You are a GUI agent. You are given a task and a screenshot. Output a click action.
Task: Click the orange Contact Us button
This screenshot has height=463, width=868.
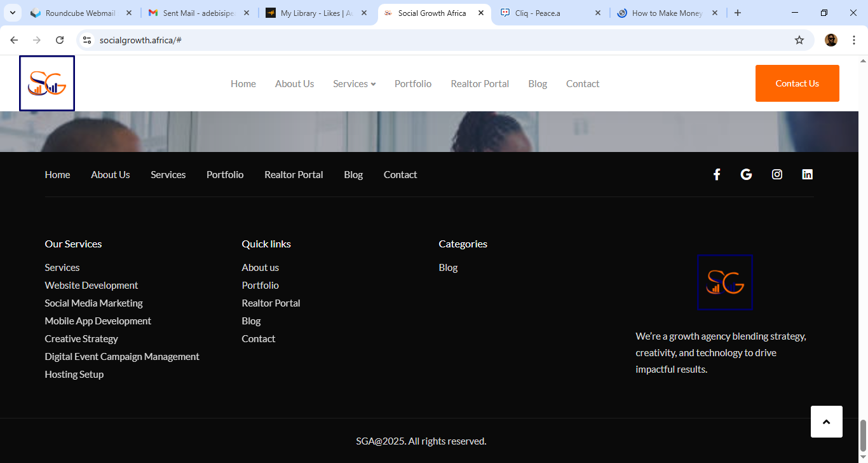click(x=797, y=83)
